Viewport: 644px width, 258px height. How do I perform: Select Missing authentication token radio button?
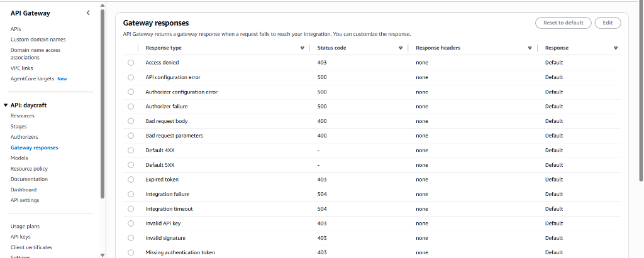[131, 252]
